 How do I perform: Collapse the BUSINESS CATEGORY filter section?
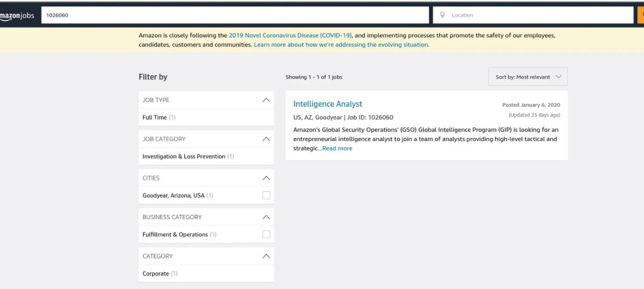click(x=266, y=217)
